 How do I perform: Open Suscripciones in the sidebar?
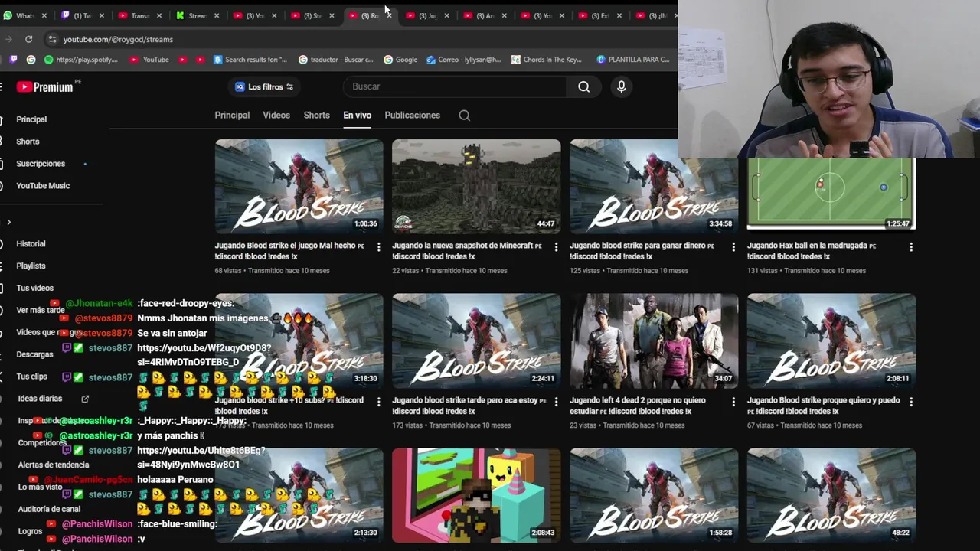[x=41, y=164]
